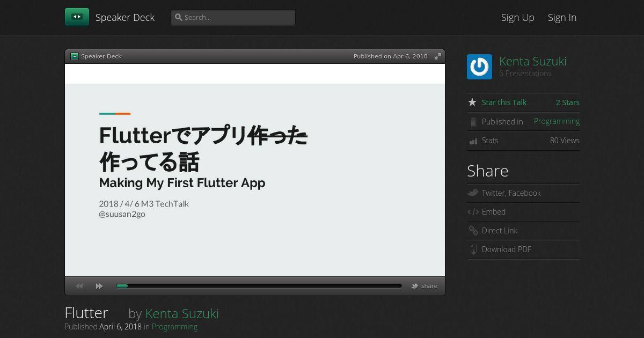
Task: Open Kenta Suzuki profile from sidebar name
Action: point(532,61)
